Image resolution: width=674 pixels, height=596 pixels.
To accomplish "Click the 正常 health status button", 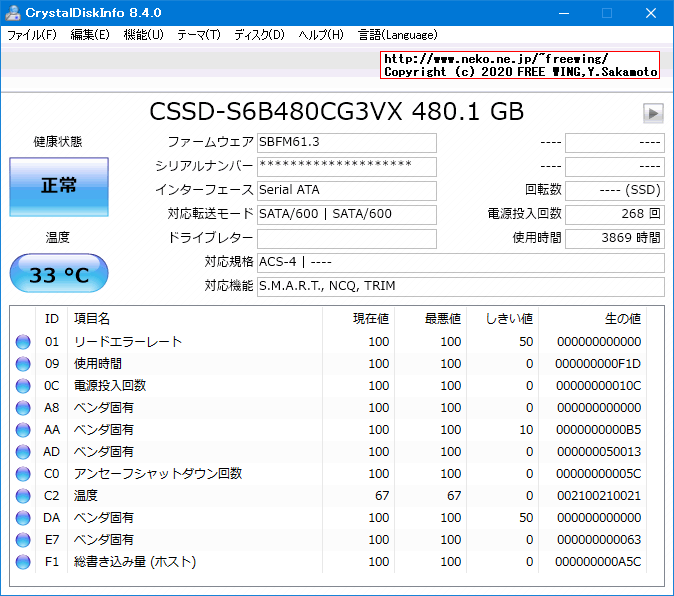I will (x=59, y=187).
